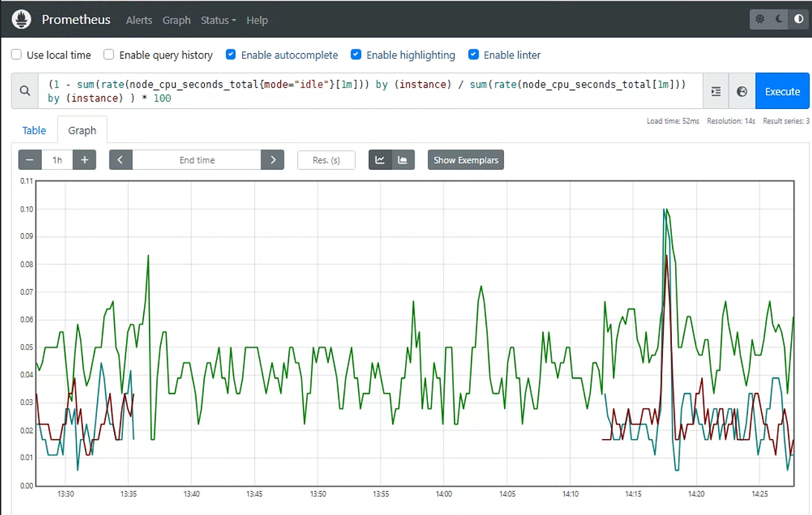The width and height of the screenshot is (812, 515).
Task: Enable query history checkbox
Action: pos(109,55)
